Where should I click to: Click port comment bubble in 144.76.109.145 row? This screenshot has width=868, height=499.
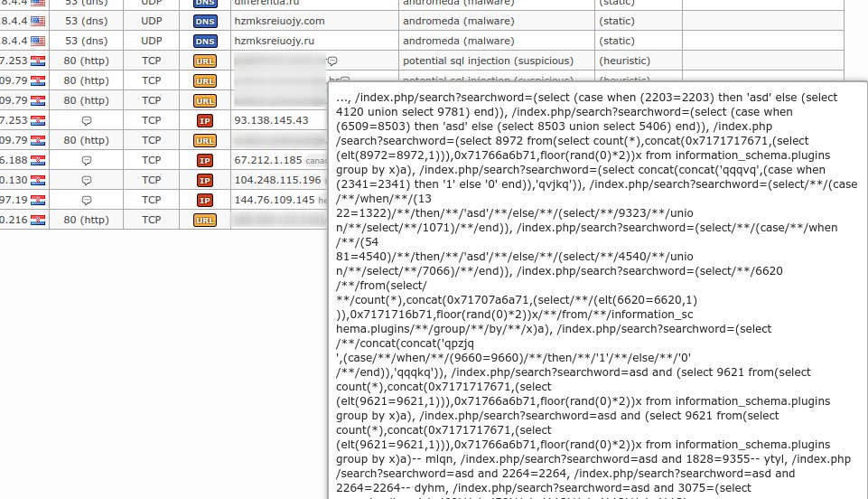[87, 201]
